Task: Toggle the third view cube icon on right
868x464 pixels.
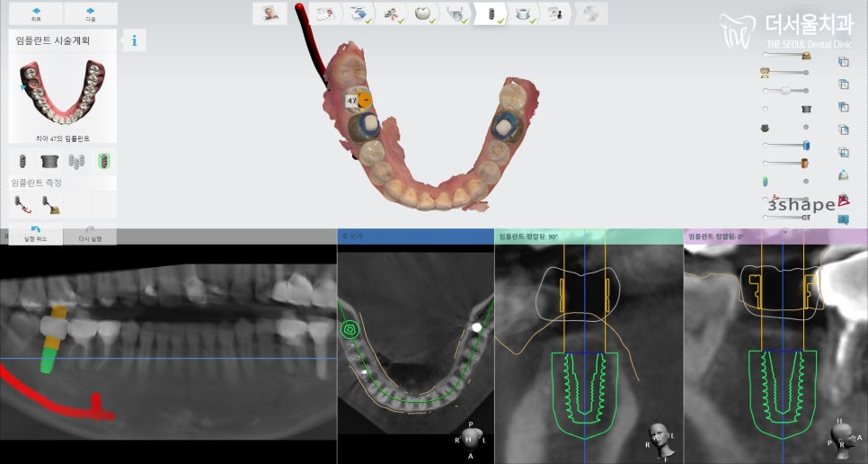Action: coord(843,108)
